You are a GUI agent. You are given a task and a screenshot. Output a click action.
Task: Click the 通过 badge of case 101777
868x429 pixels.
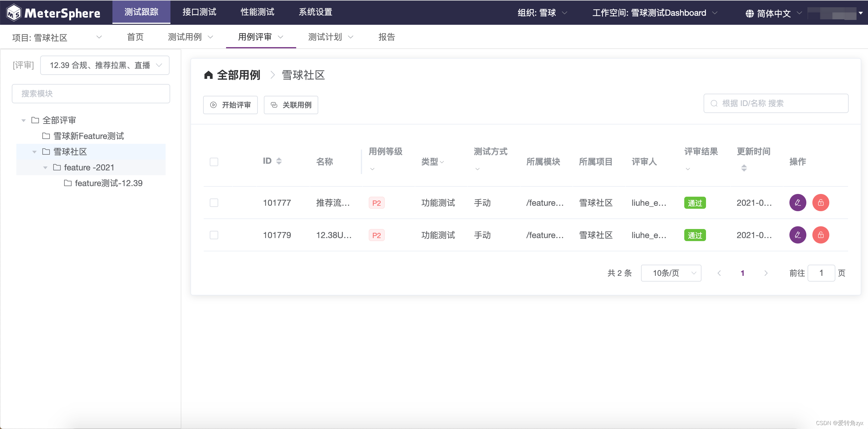[695, 203]
